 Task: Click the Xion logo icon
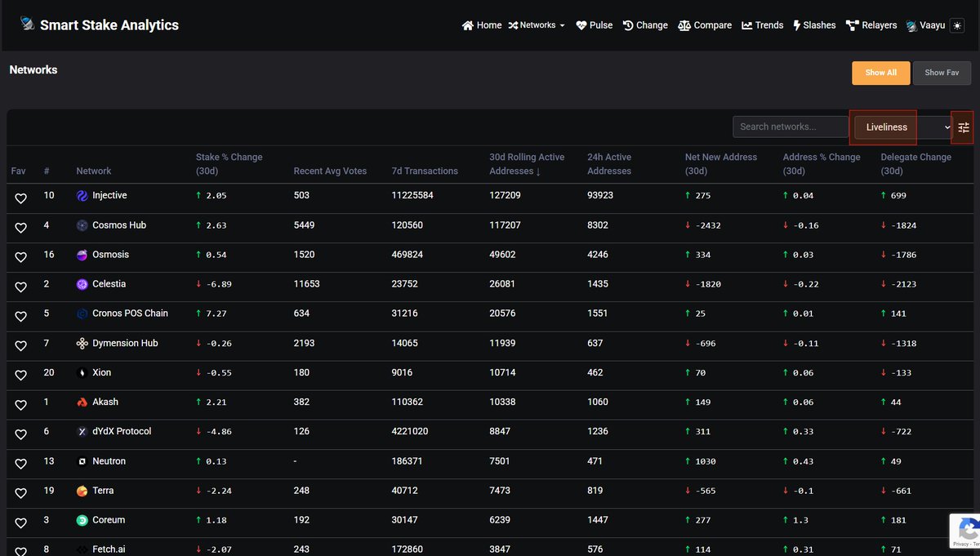coord(82,373)
